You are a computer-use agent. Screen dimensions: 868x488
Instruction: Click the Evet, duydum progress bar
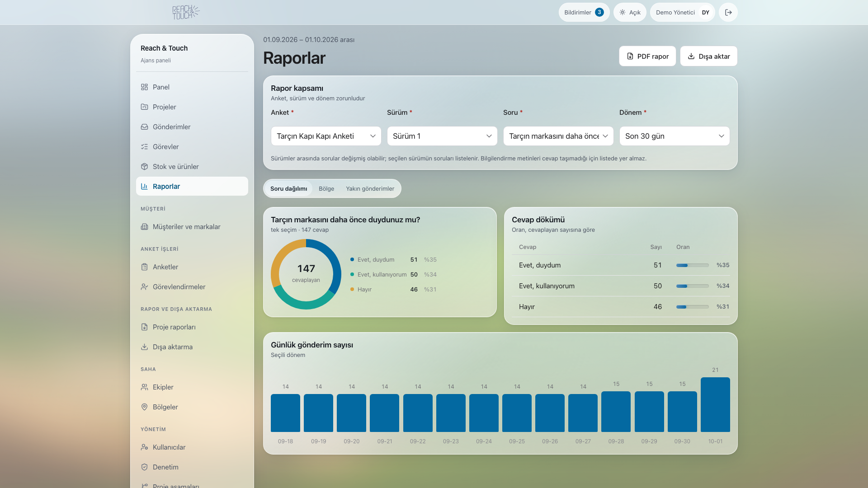click(692, 265)
